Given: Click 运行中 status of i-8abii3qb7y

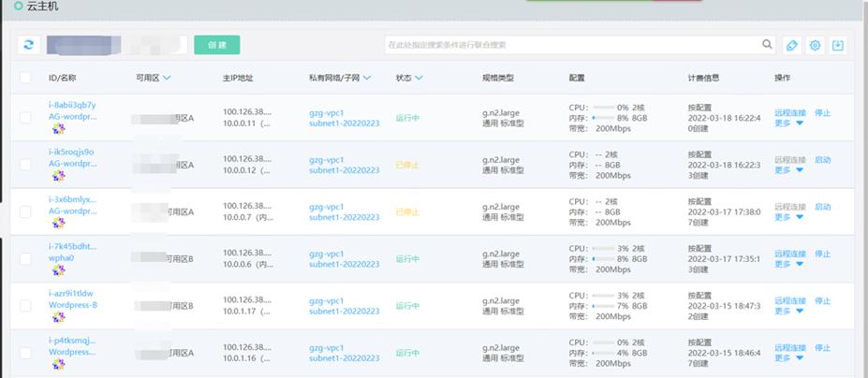Looking at the screenshot, I should point(407,118).
